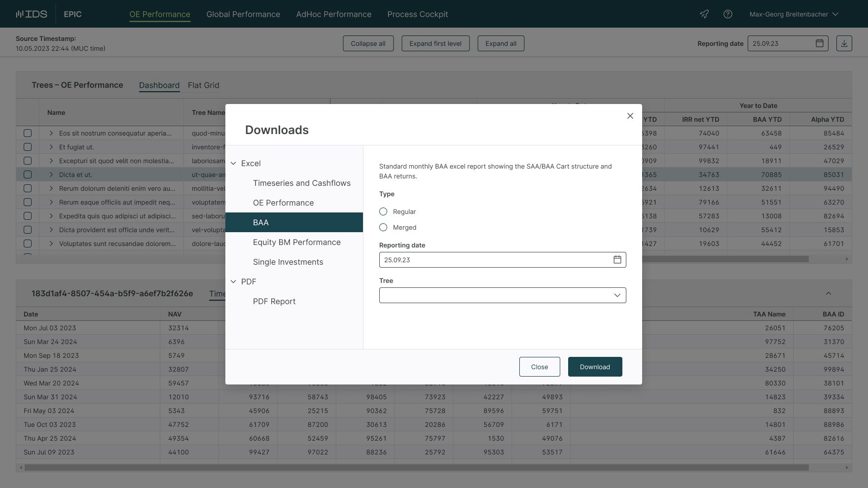This screenshot has width=868, height=488.
Task: Check the 'Voluptates sunt recusandae' row checkbox
Action: pyautogui.click(x=28, y=244)
